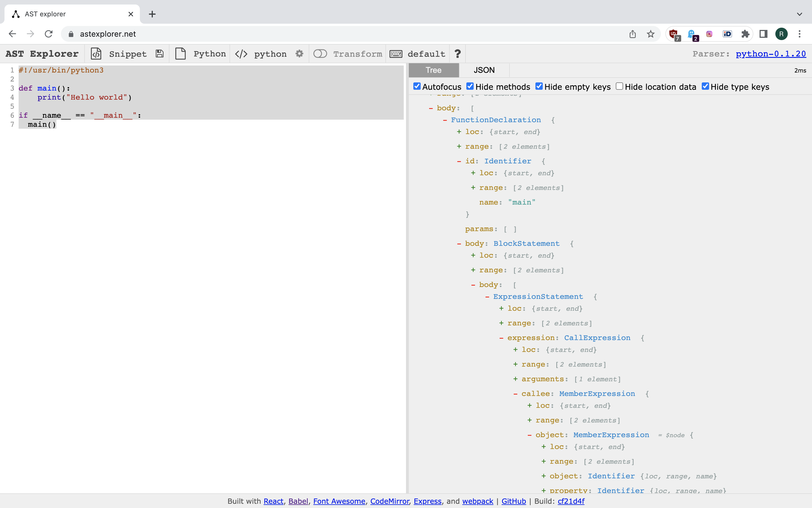Image resolution: width=812 pixels, height=508 pixels.
Task: Open the Chrome profile avatar R
Action: point(782,34)
